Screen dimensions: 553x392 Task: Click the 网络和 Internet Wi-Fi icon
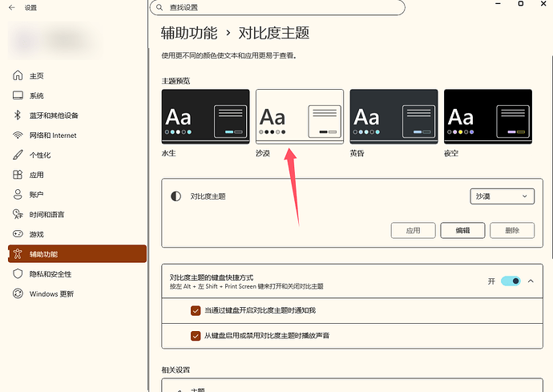18,135
